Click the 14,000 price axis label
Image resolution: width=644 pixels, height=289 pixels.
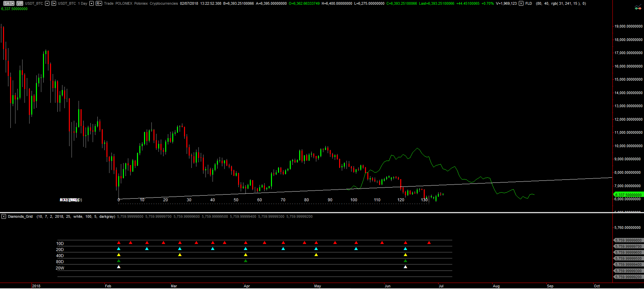(629, 93)
